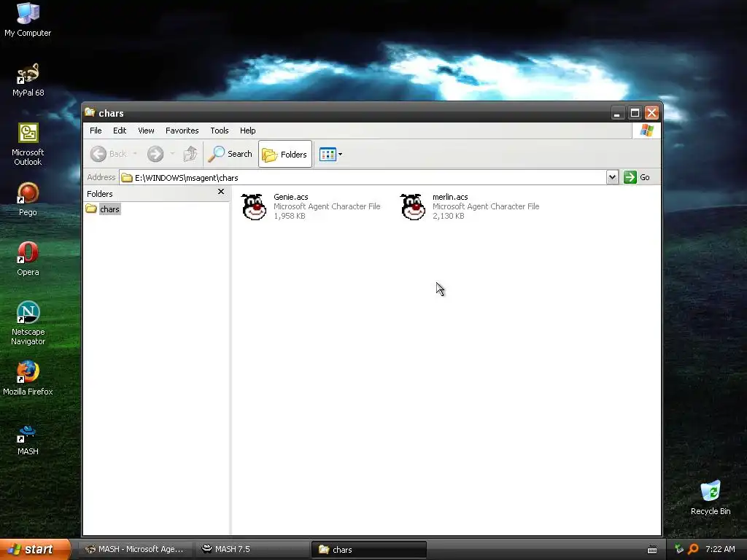This screenshot has height=560, width=747.
Task: Expand the Forward history dropdown arrow
Action: pos(172,154)
